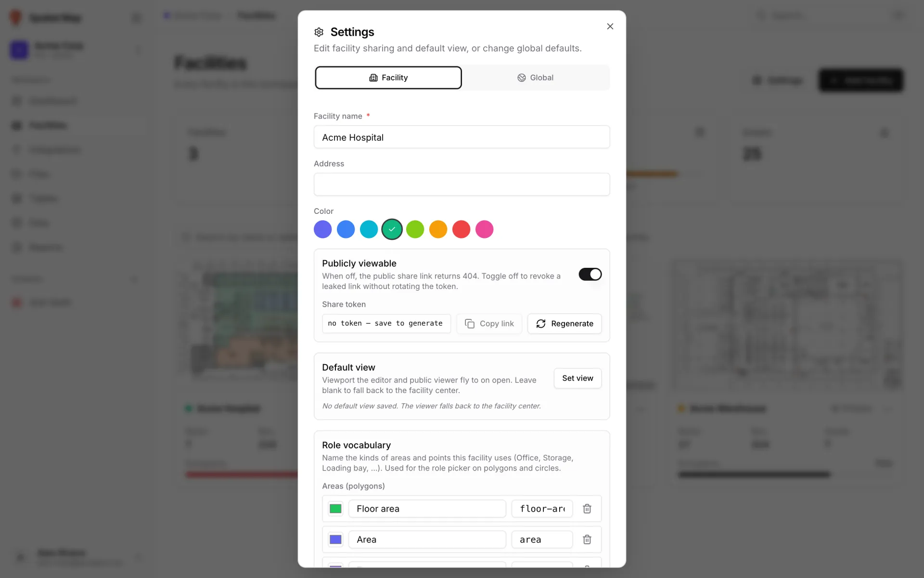The image size is (924, 578).
Task: Click the share token field
Action: (x=386, y=324)
